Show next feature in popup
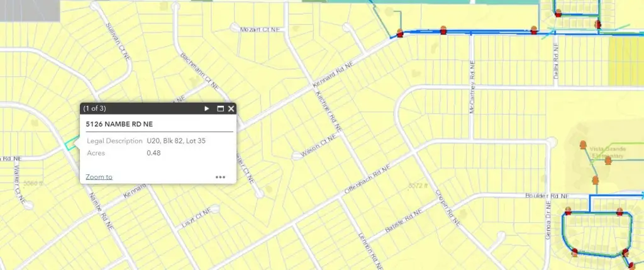644x270 pixels. pos(206,108)
